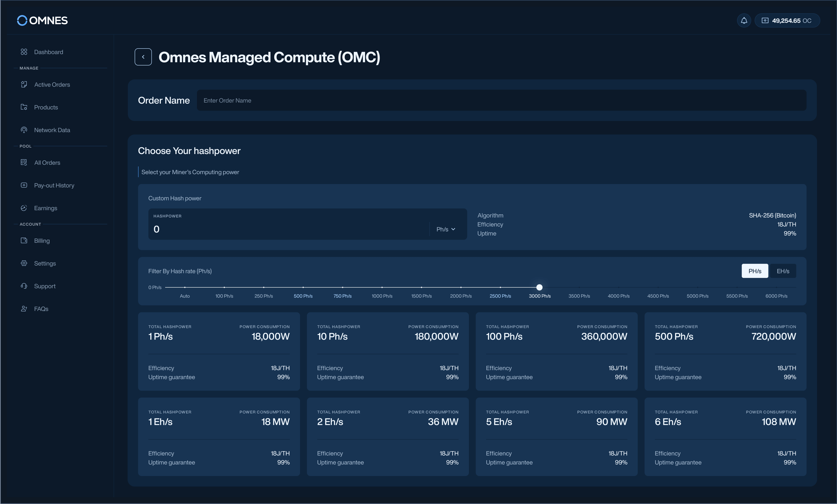Set slider to 5000 Ph/s
The image size is (837, 504).
click(697, 296)
